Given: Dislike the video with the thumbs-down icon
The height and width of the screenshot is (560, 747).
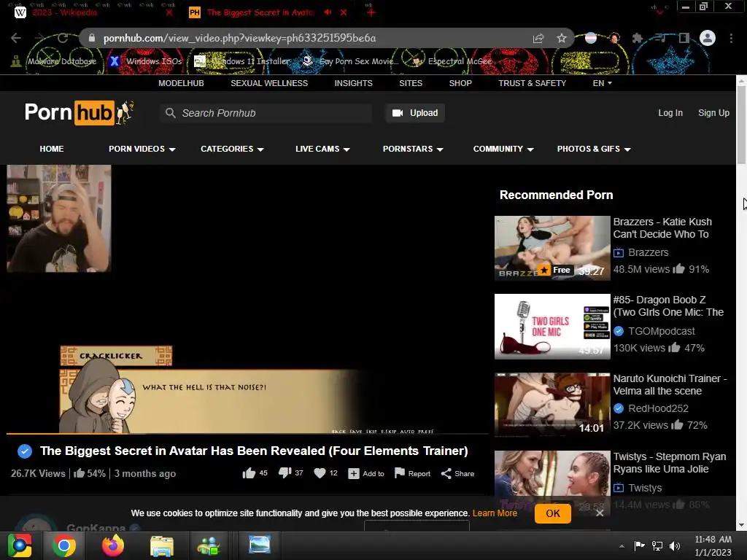Looking at the screenshot, I should click(x=285, y=472).
